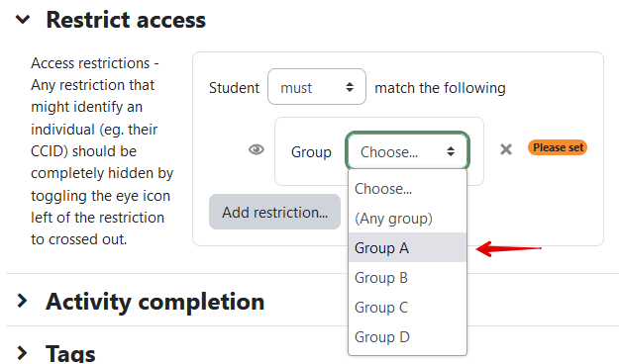Click the Tags section heading
The image size is (619, 364).
pyautogui.click(x=70, y=353)
